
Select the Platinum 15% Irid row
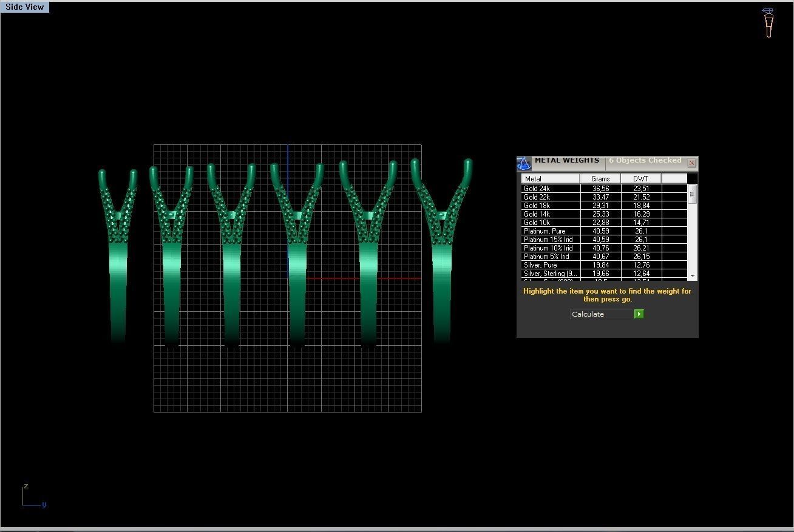604,240
